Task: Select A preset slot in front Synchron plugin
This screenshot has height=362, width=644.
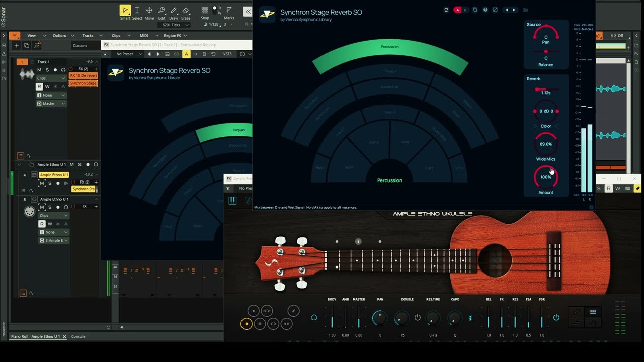Action: [x=457, y=10]
